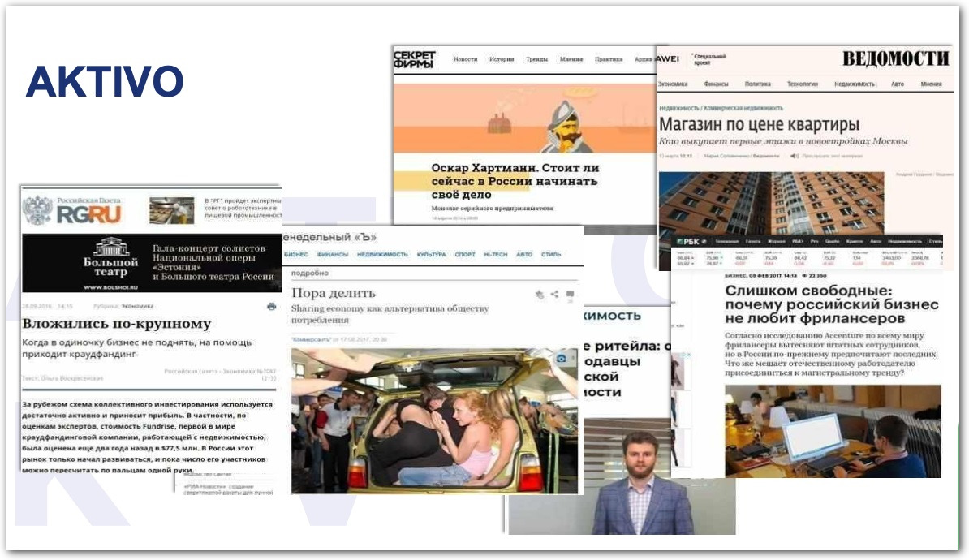Click the comments icon beside Пора делить

click(x=570, y=295)
